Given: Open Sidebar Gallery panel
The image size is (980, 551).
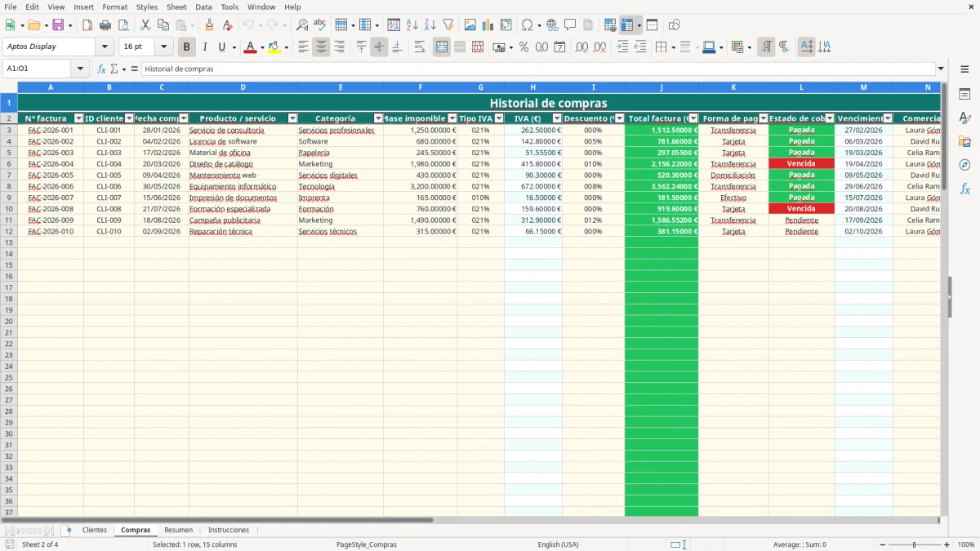Looking at the screenshot, I should (x=964, y=141).
